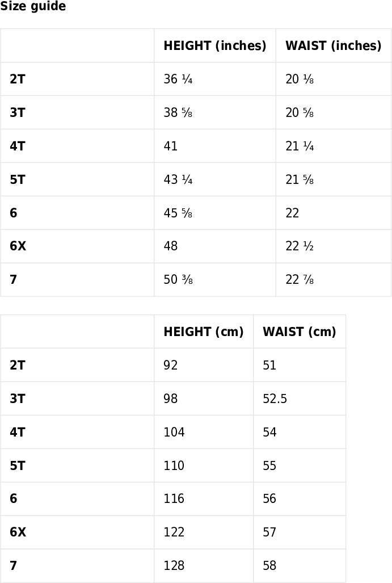Click the 22 ⅞ waist value

point(300,280)
